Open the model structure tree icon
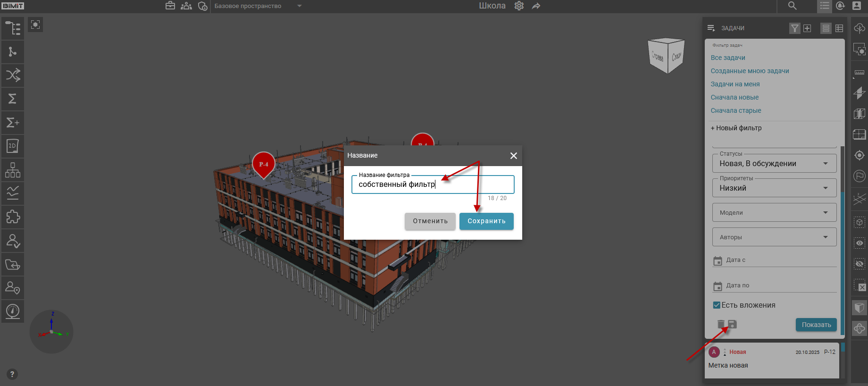 13,28
